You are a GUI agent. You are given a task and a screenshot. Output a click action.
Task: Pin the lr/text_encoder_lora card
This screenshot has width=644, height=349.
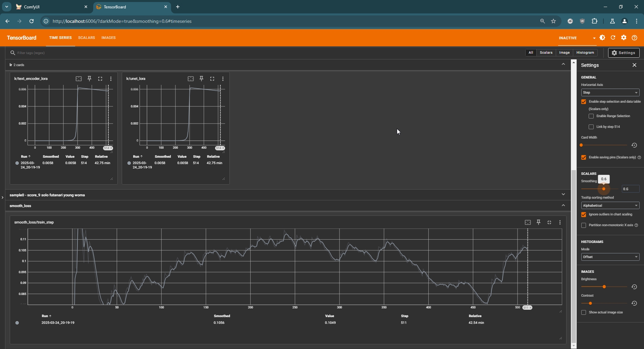tap(89, 79)
